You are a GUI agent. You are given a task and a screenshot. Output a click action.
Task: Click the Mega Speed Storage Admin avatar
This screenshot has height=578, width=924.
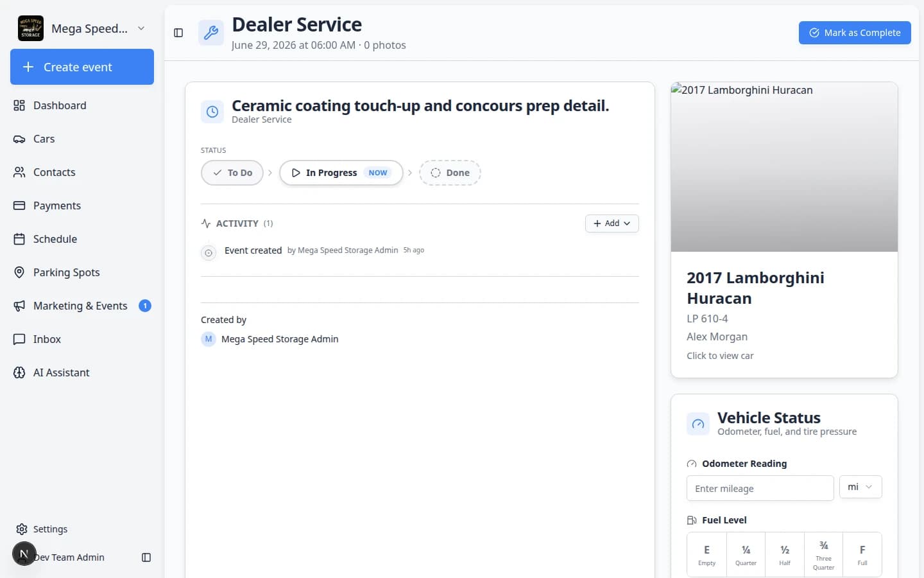(209, 339)
